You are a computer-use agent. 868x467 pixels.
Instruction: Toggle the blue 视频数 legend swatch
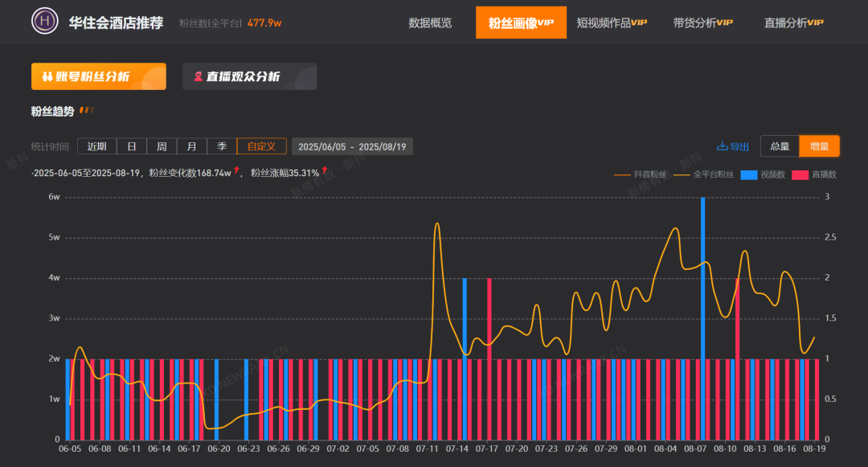[x=749, y=175]
